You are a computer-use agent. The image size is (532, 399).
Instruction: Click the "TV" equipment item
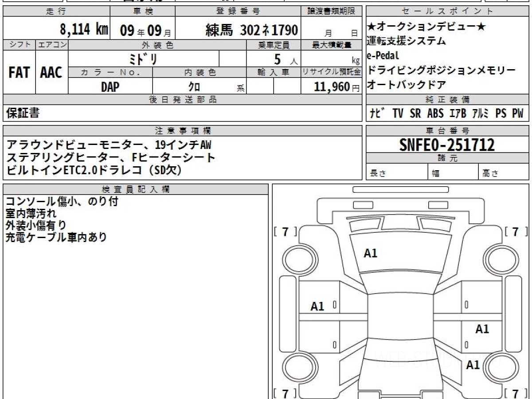tap(398, 113)
